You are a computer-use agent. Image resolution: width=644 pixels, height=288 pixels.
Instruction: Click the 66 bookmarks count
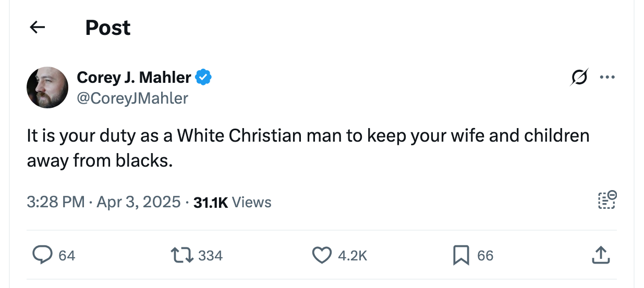coord(485,256)
